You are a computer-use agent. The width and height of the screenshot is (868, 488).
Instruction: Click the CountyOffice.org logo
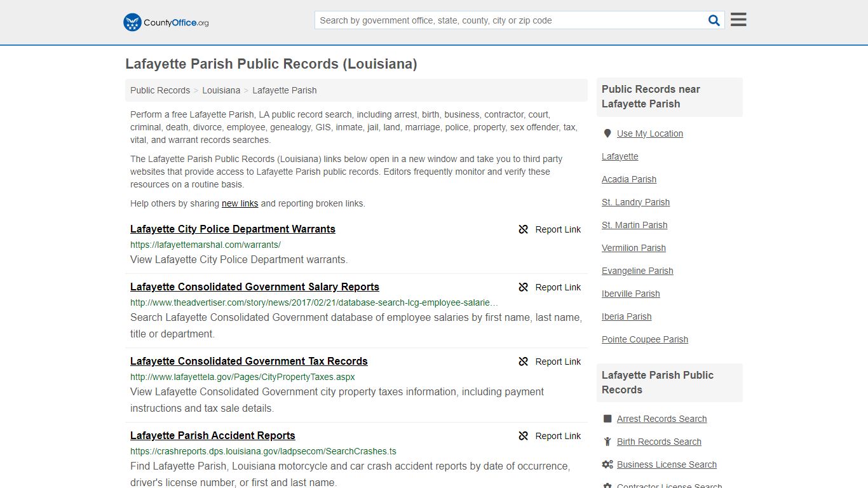point(166,22)
